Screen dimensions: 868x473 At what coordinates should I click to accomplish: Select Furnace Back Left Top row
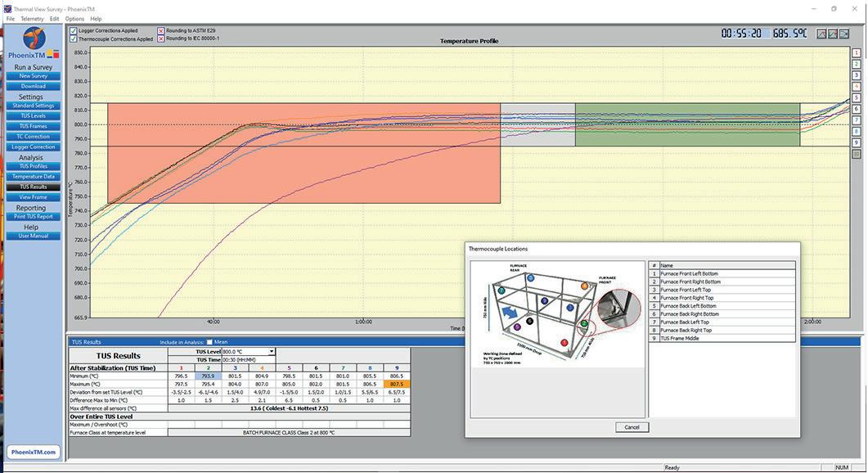click(722, 322)
